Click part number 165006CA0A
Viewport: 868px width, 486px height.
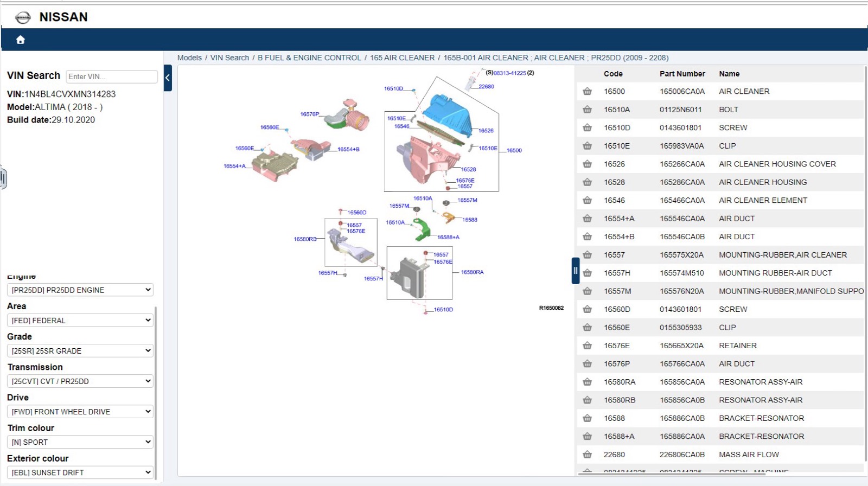682,92
